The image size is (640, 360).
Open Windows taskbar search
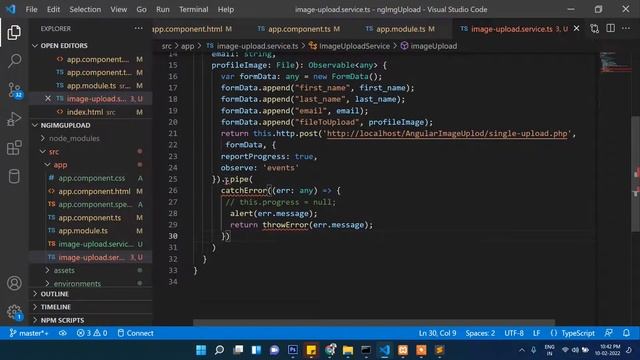(219, 350)
